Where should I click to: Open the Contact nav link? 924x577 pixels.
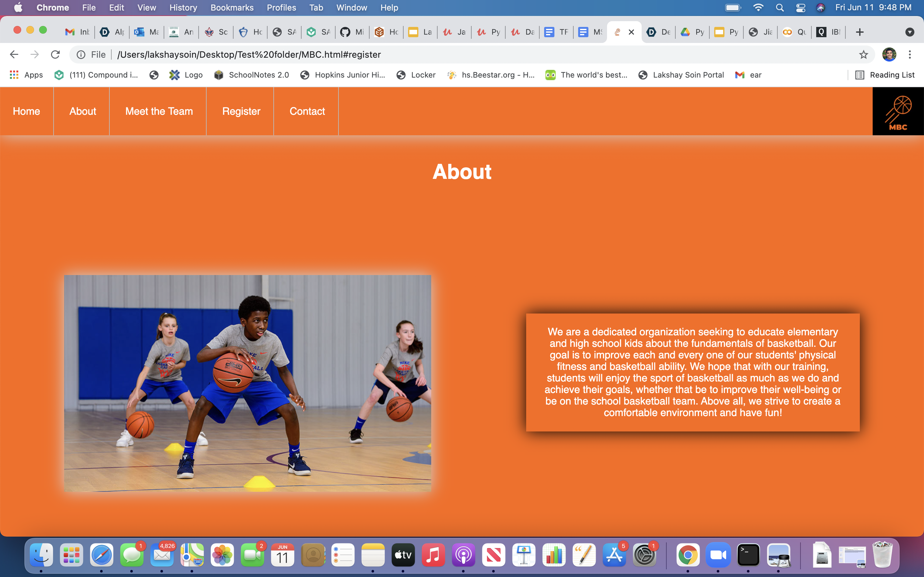307,111
